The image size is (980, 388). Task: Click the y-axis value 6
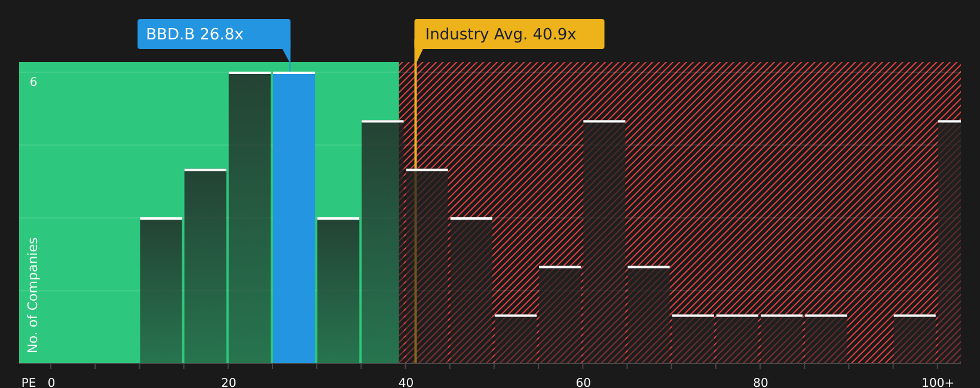(33, 82)
